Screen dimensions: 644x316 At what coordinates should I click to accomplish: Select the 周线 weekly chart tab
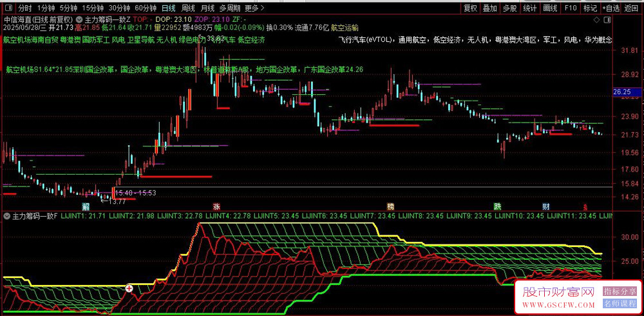(x=187, y=8)
